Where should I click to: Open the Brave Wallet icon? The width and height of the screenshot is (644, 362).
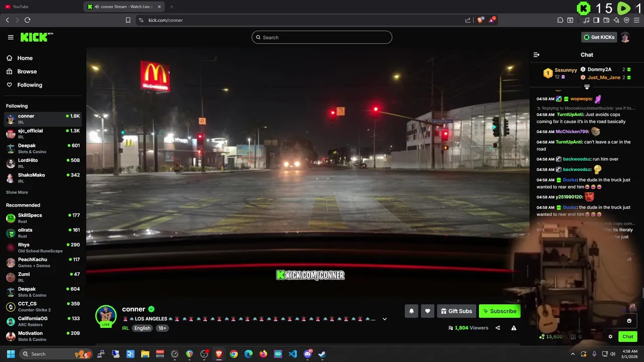tap(606, 20)
